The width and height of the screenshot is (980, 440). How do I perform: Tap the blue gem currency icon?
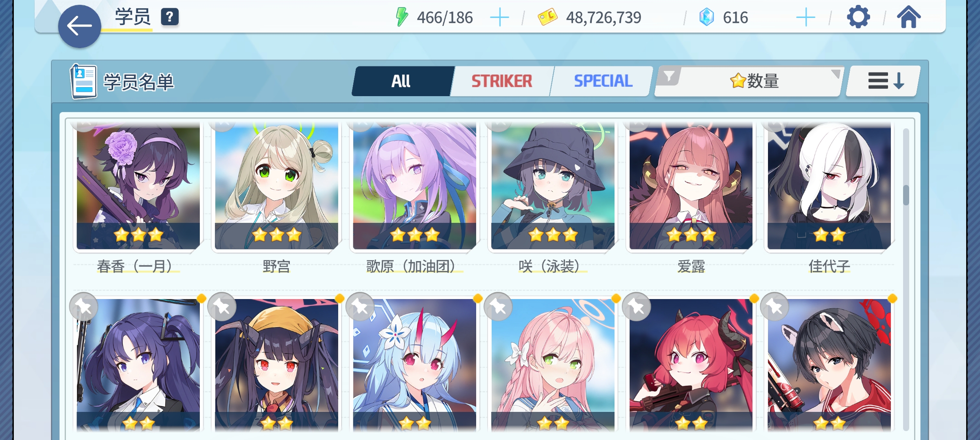[x=707, y=18]
